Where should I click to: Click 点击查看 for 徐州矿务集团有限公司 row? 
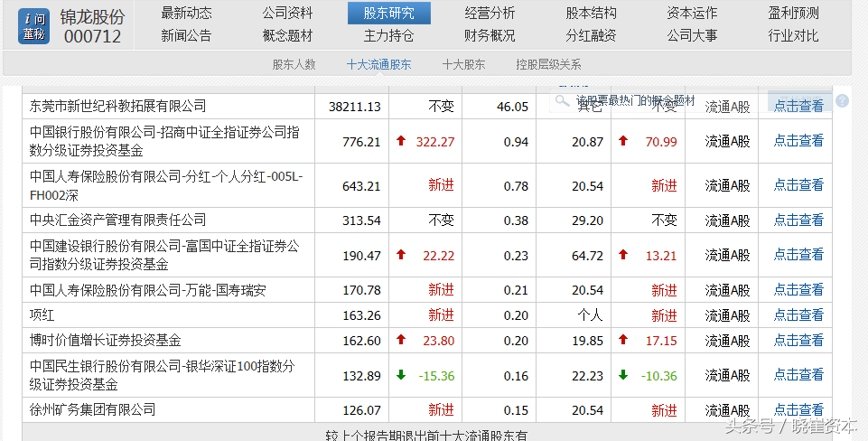(798, 410)
